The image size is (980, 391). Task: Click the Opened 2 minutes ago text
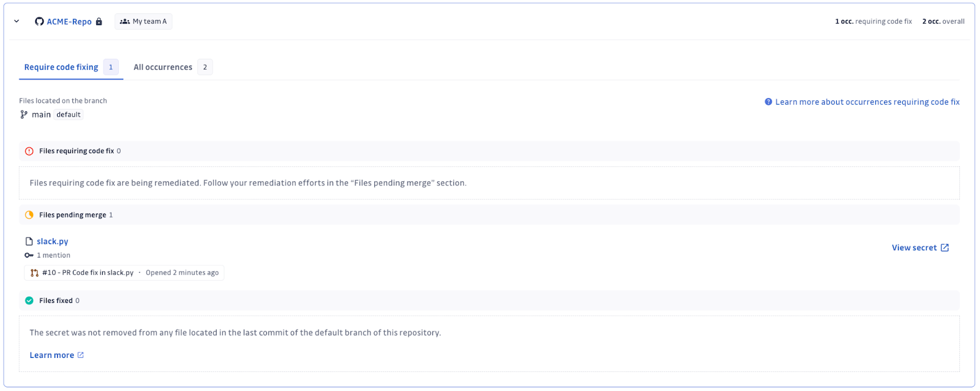pyautogui.click(x=182, y=273)
